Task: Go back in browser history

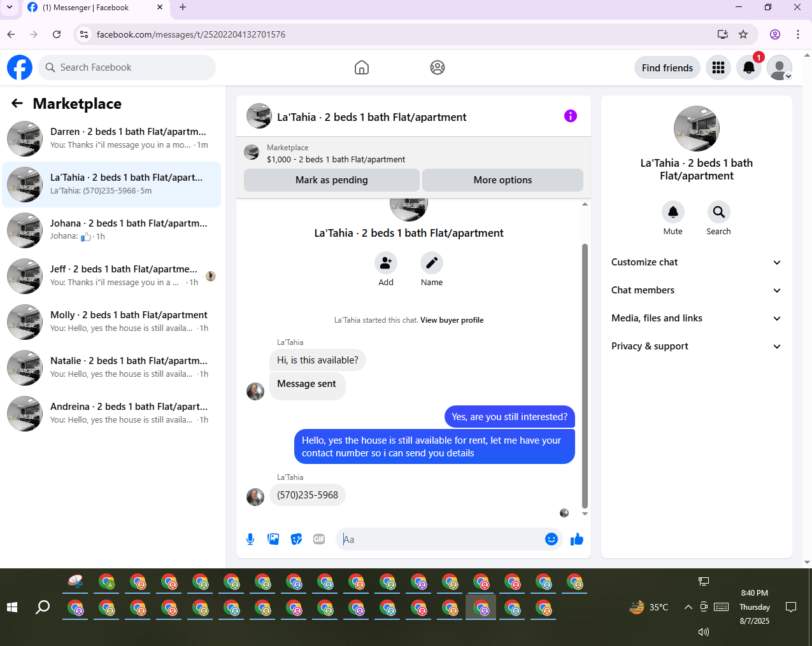Action: [11, 34]
